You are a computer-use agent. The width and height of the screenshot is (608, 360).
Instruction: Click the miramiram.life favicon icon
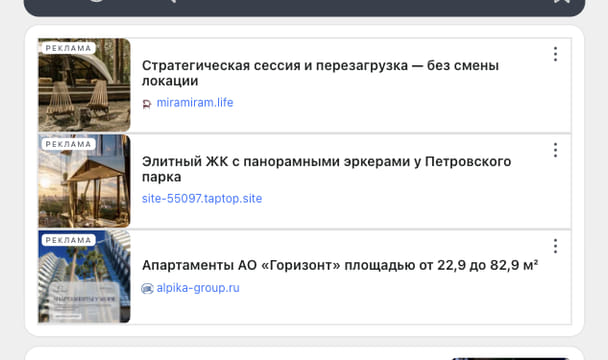(147, 104)
